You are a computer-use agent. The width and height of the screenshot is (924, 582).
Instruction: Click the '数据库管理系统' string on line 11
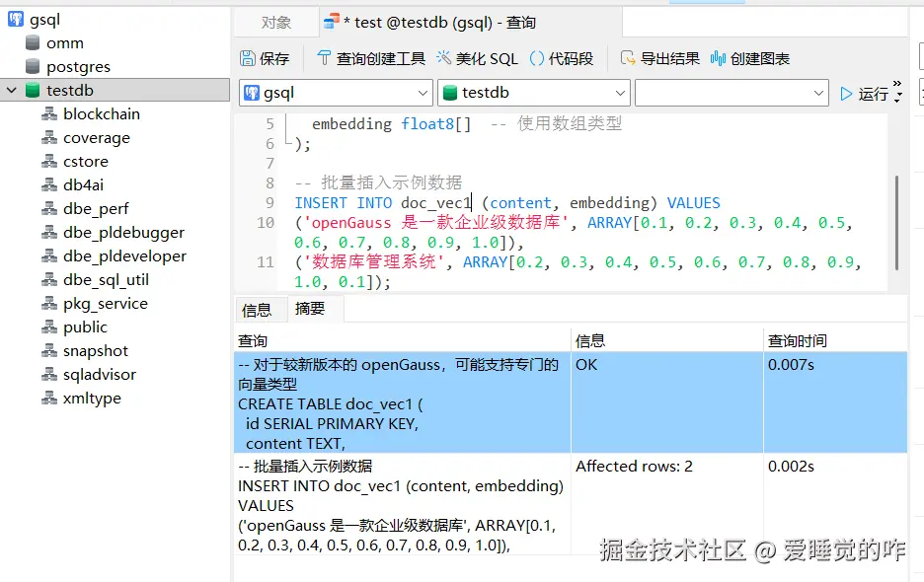[373, 262]
